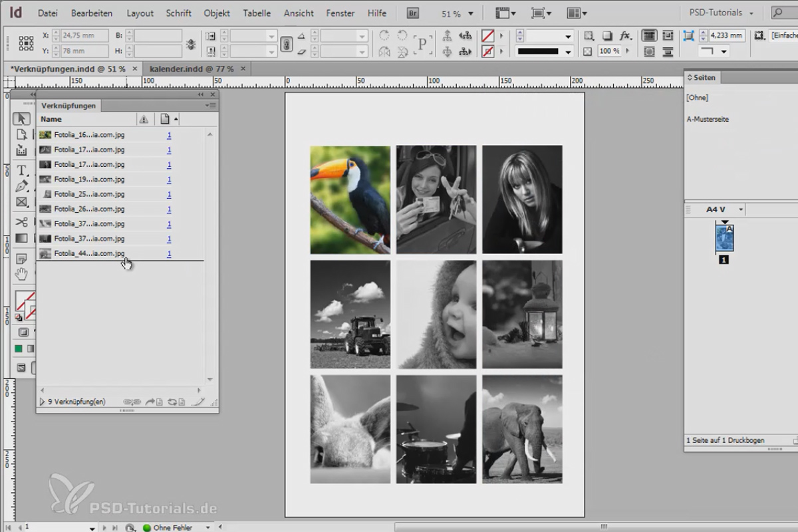Viewport: 798px width, 532px height.
Task: Click the Go To Link button
Action: 154,402
